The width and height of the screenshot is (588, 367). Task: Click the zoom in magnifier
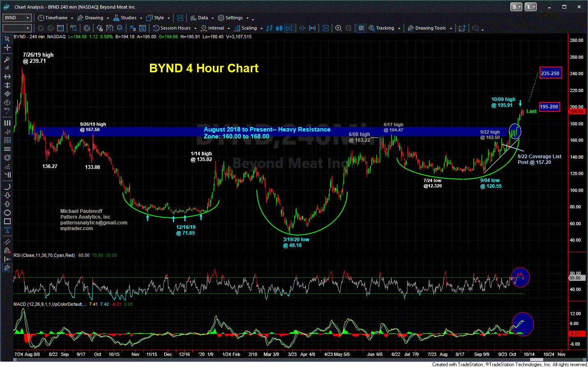[338, 28]
